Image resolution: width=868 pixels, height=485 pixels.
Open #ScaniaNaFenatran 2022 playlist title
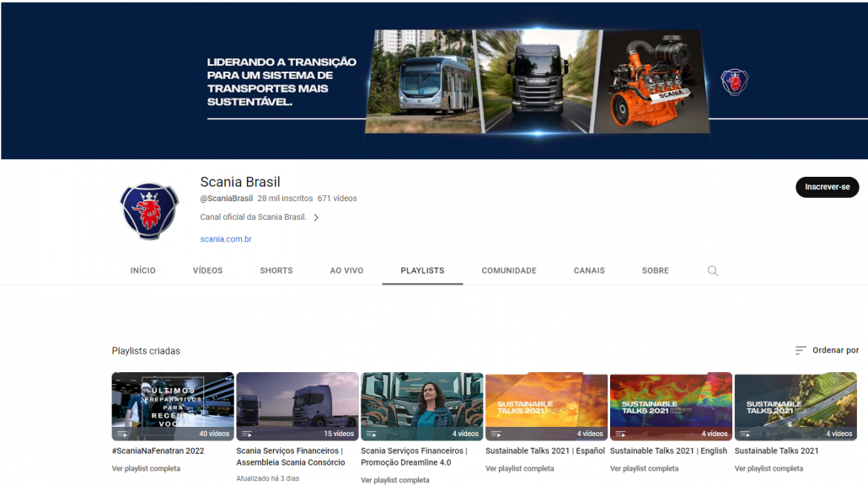[158, 450]
